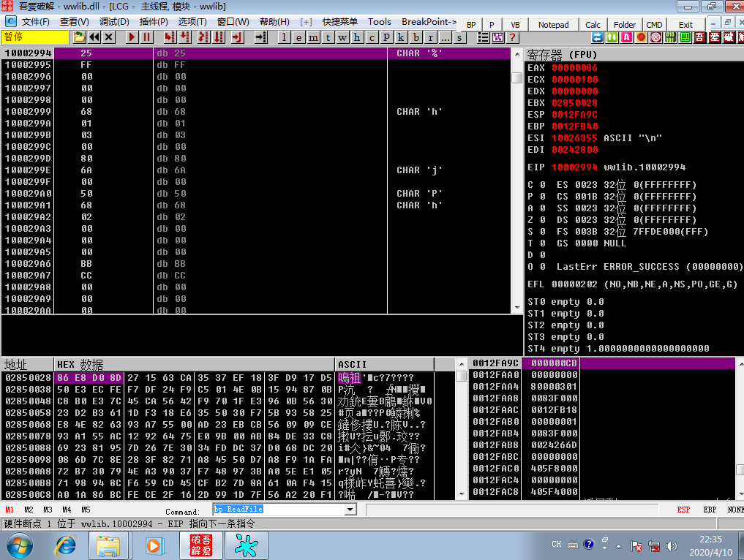Image resolution: width=744 pixels, height=560 pixels.
Task: Click the Restart program rewind icon
Action: (x=94, y=37)
